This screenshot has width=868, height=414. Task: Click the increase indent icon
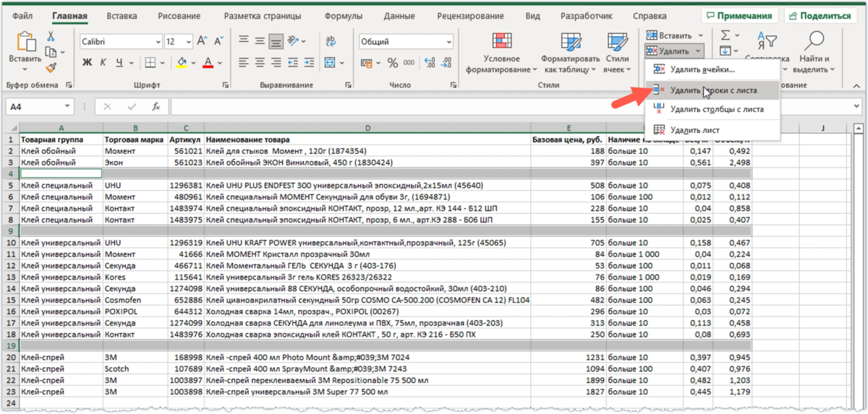(309, 62)
